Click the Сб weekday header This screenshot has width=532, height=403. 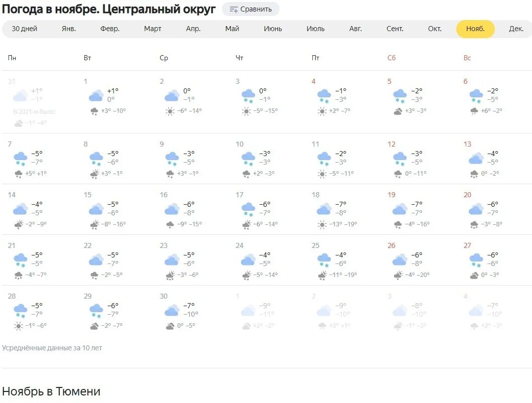(391, 58)
